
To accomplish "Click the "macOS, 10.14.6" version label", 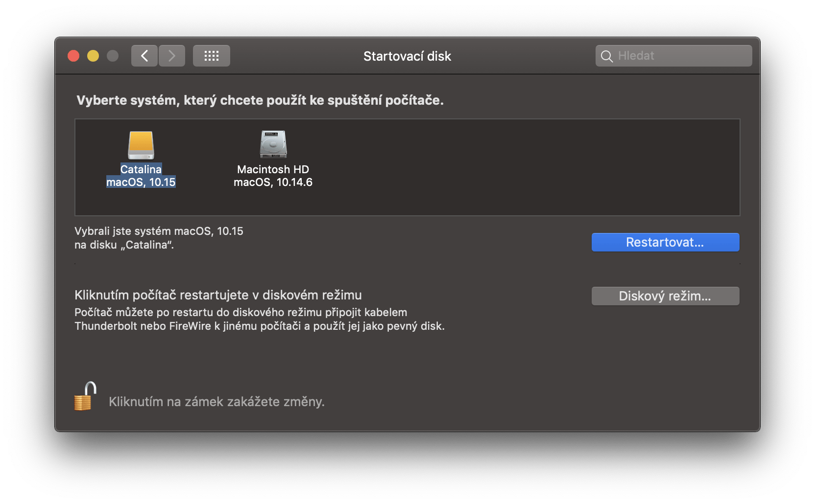I will (273, 182).
